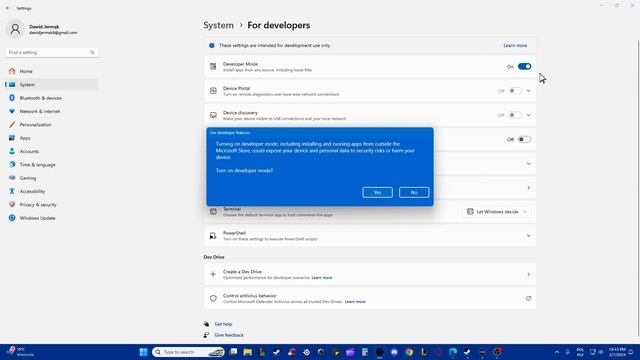The width and height of the screenshot is (640, 360).
Task: Click the info icon in the development banner
Action: (x=211, y=45)
